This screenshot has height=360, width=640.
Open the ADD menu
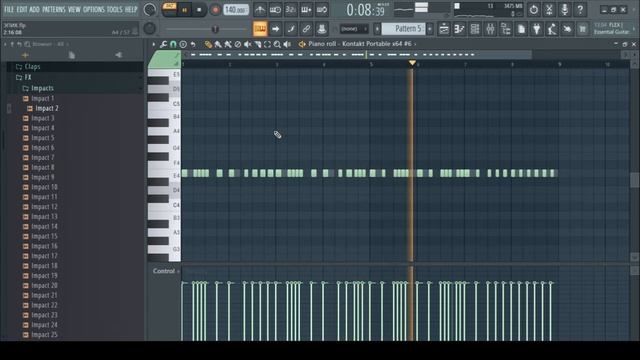35,9
